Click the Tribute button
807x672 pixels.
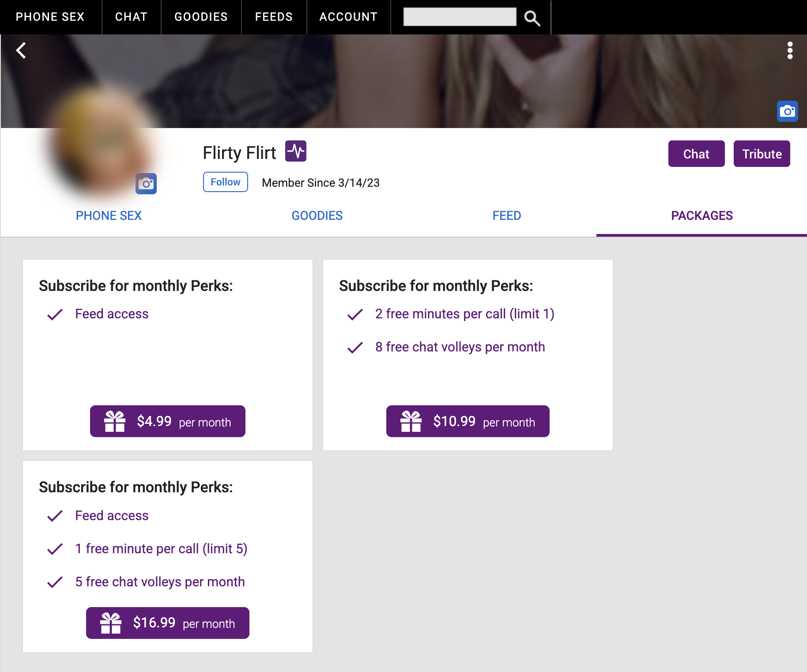(x=762, y=154)
